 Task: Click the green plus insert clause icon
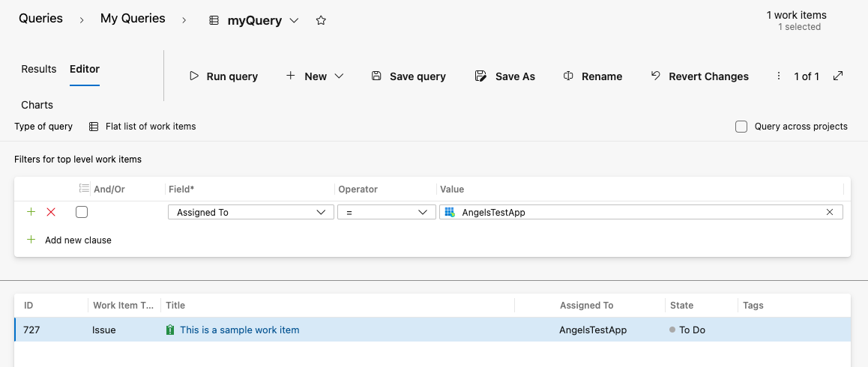[x=31, y=212]
